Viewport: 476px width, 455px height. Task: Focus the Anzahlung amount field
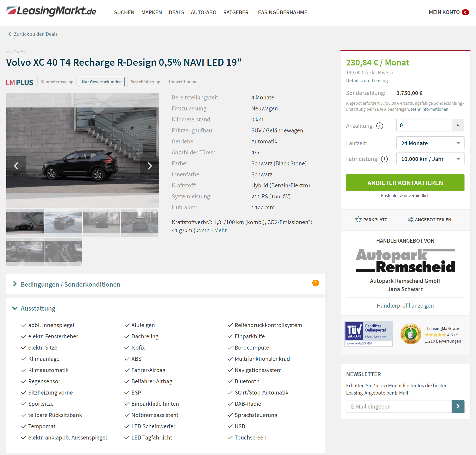click(x=424, y=125)
